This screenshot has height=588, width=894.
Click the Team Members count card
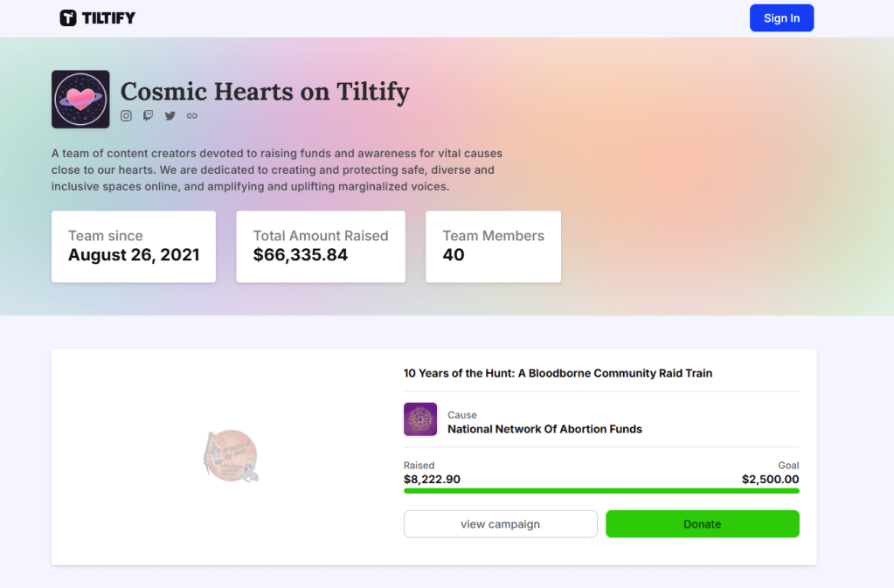[x=493, y=246]
